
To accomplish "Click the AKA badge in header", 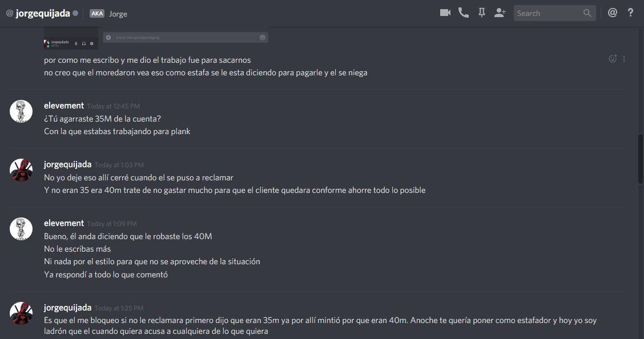I will [97, 14].
